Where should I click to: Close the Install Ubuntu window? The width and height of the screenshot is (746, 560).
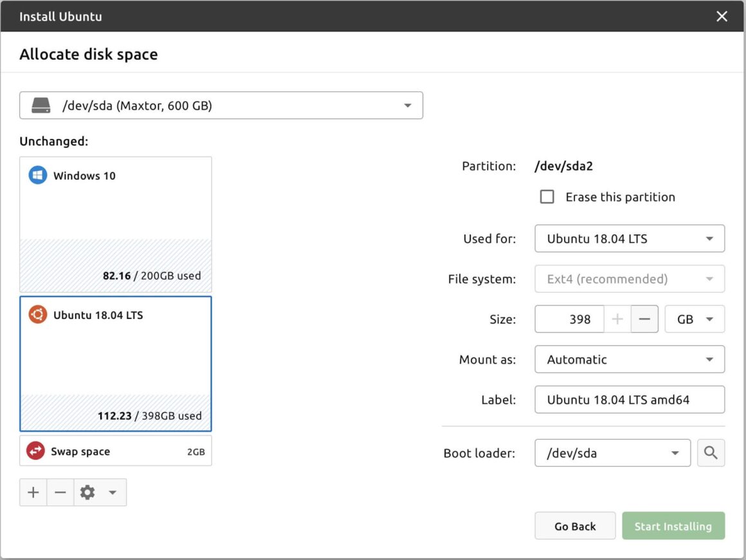[722, 16]
